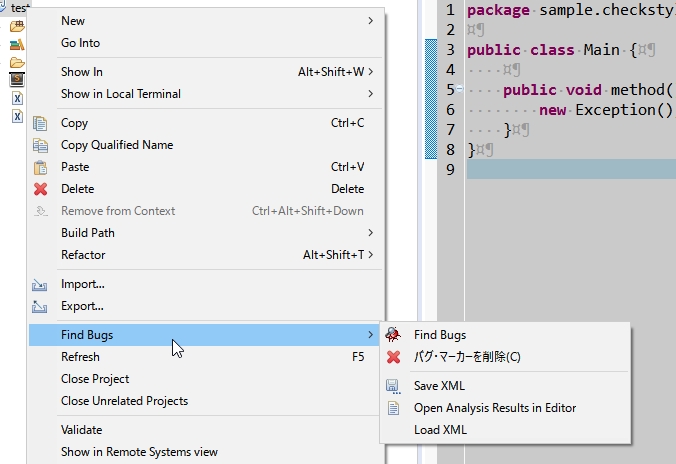Click the Import icon in menu

point(41,284)
